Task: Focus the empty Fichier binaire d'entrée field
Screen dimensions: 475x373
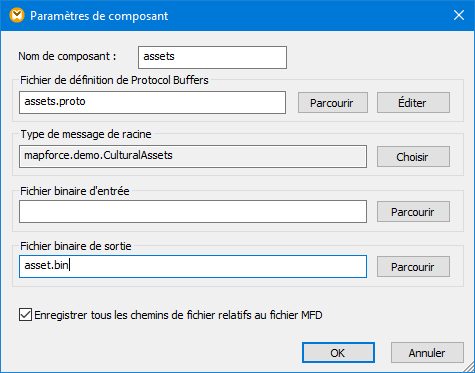Action: click(x=193, y=211)
